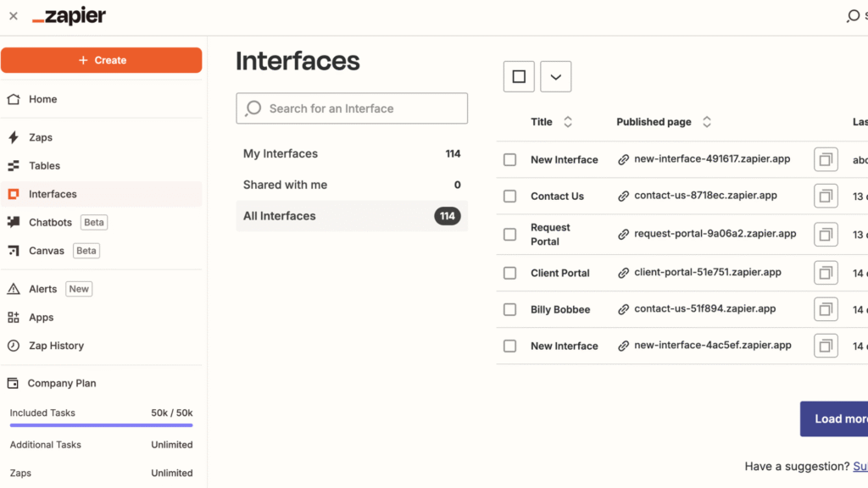
Task: Open Zap History in the sidebar
Action: [102, 346]
